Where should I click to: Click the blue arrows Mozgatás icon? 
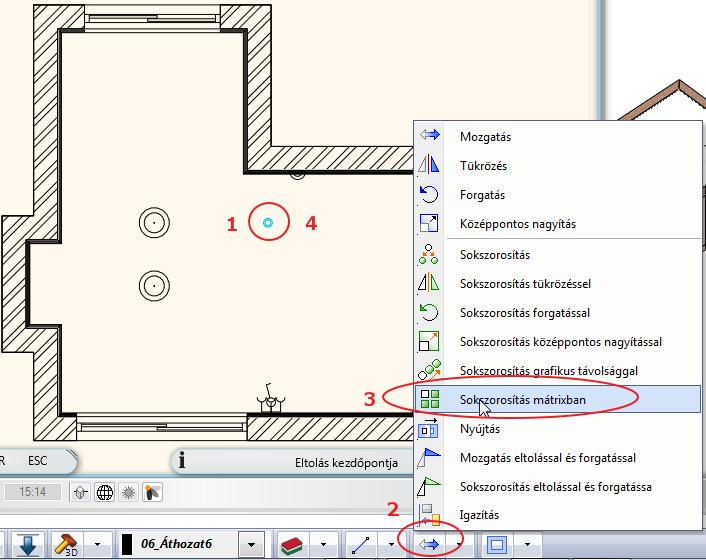429,135
